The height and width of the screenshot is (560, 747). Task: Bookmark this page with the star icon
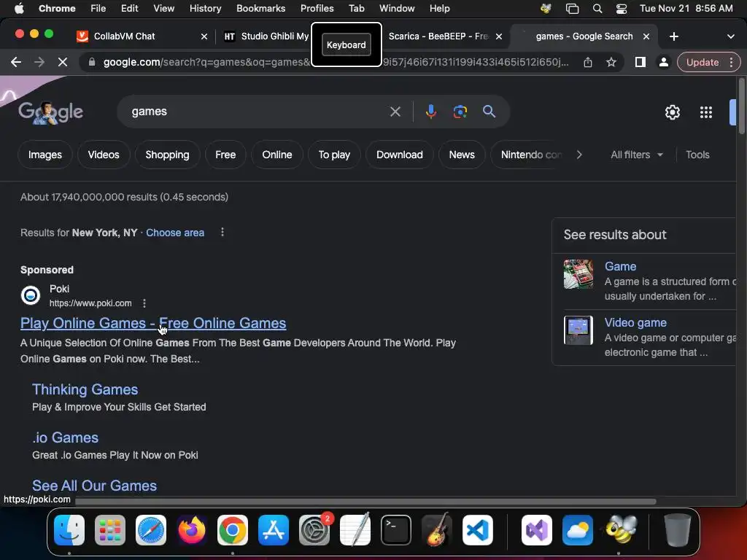(611, 62)
